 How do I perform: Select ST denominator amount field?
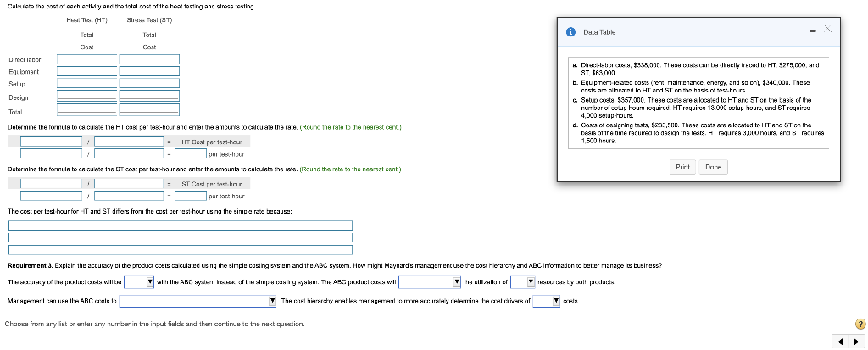[x=129, y=196]
